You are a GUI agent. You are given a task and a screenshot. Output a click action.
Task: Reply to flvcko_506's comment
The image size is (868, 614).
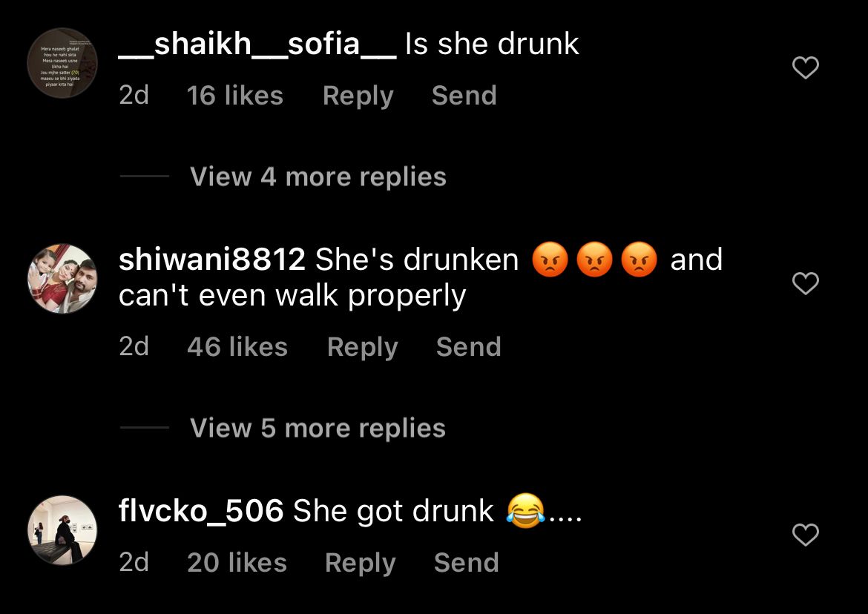[361, 563]
